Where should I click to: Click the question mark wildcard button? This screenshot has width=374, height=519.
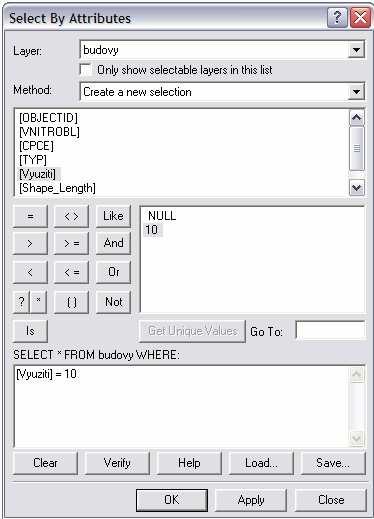21,302
